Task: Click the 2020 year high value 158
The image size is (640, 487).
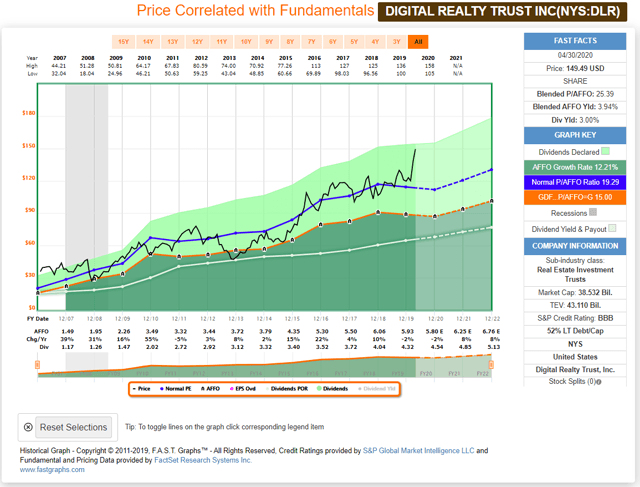Action: (x=429, y=66)
